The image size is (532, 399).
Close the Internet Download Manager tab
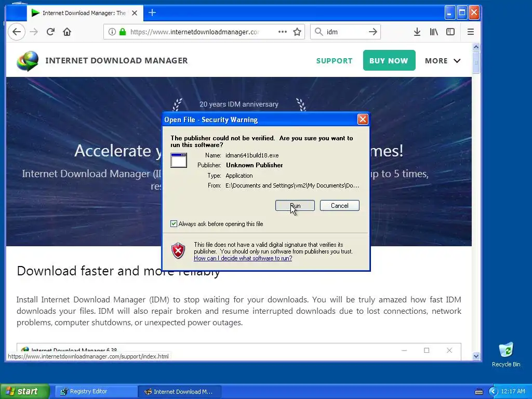[135, 13]
